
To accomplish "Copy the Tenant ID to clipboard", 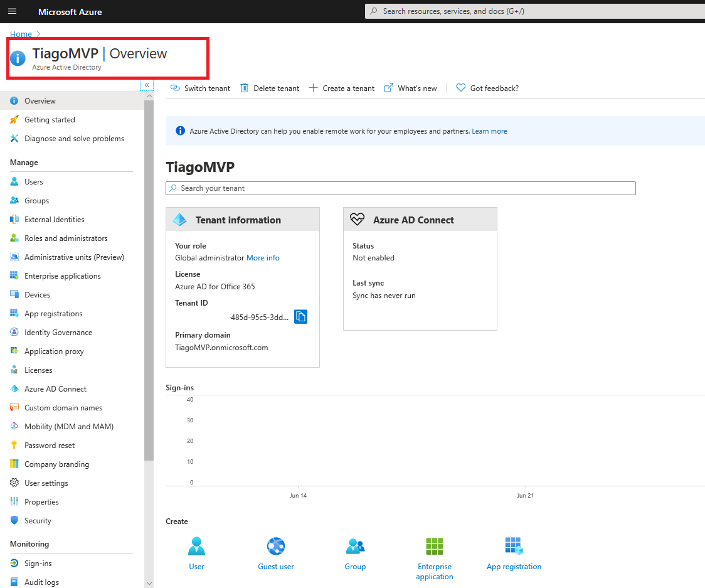I will 300,316.
